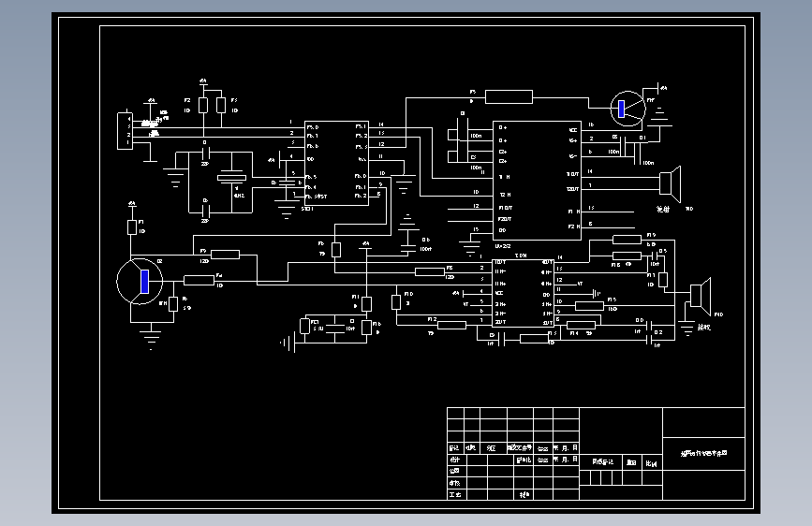Click resistor R1 above the lower-left transistor

(132, 227)
